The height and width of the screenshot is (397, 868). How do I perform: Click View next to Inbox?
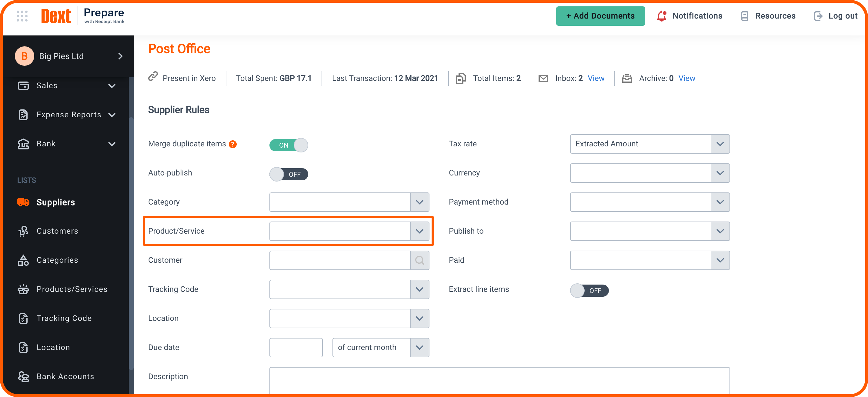point(596,78)
